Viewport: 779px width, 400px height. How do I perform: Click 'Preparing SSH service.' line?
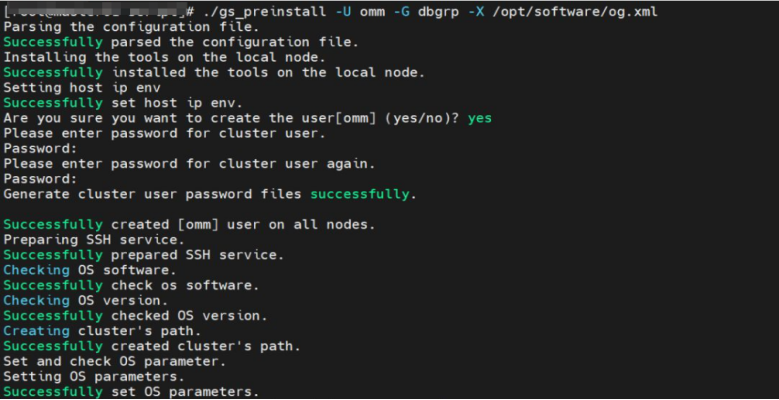pos(94,240)
